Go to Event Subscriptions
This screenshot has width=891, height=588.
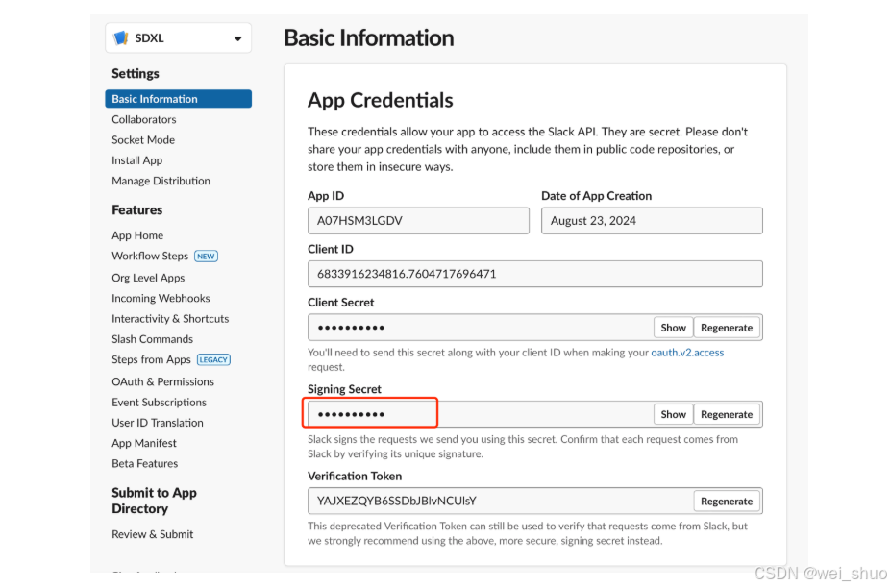(x=160, y=403)
